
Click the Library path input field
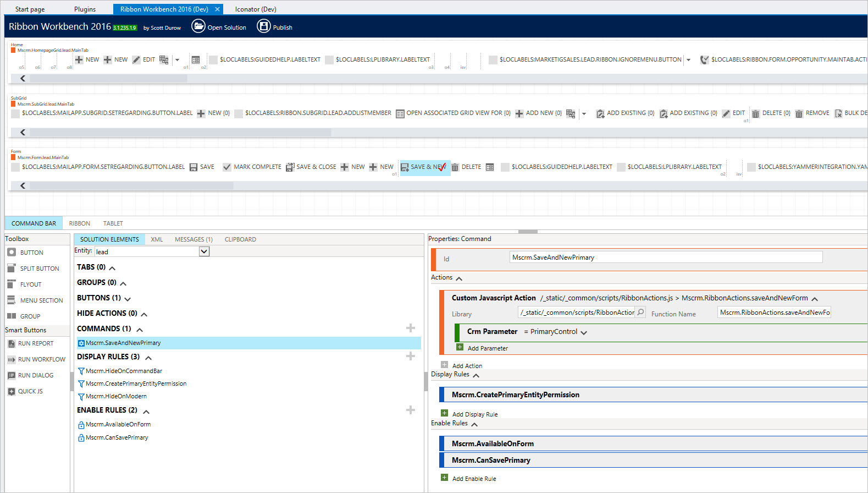(577, 313)
